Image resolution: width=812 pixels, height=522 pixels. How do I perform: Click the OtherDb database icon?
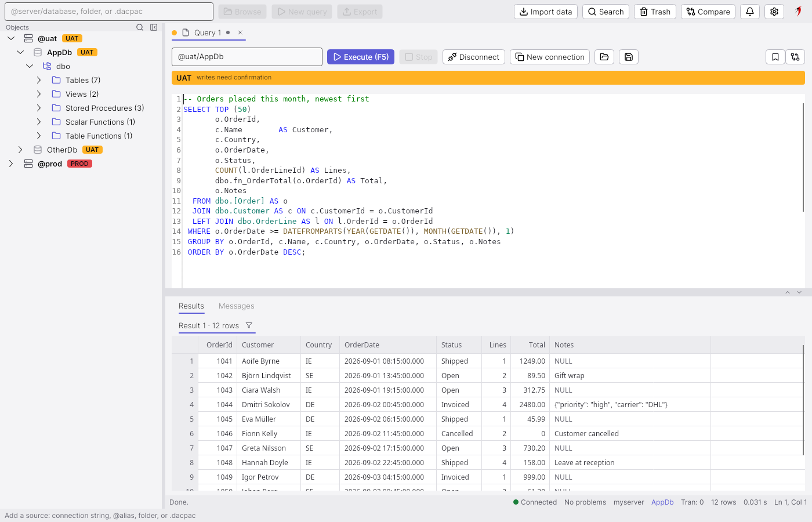pyautogui.click(x=38, y=150)
